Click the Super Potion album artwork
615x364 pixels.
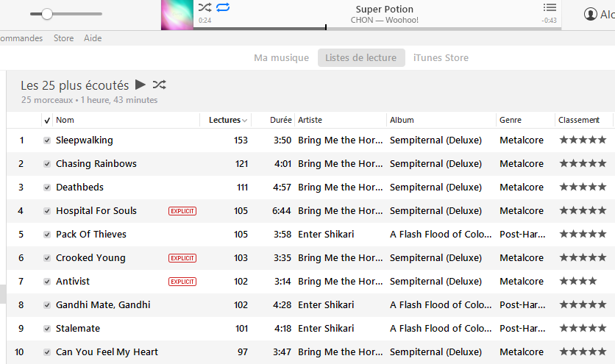[x=177, y=15]
